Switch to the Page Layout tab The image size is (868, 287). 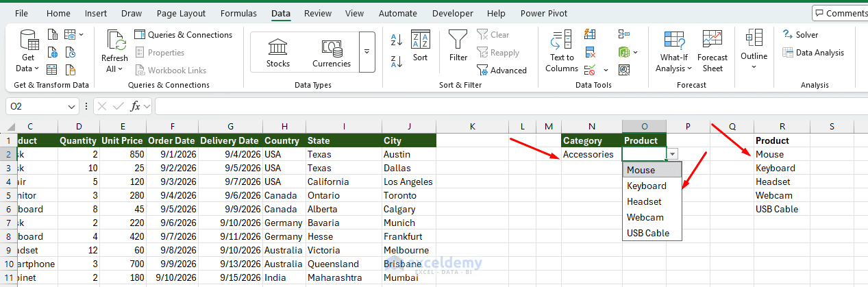tap(181, 13)
